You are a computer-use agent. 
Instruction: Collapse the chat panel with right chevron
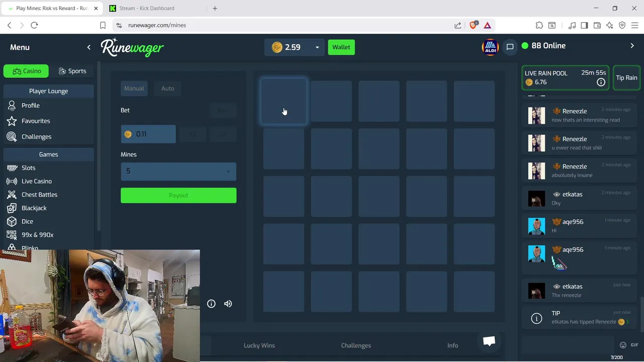point(632,46)
